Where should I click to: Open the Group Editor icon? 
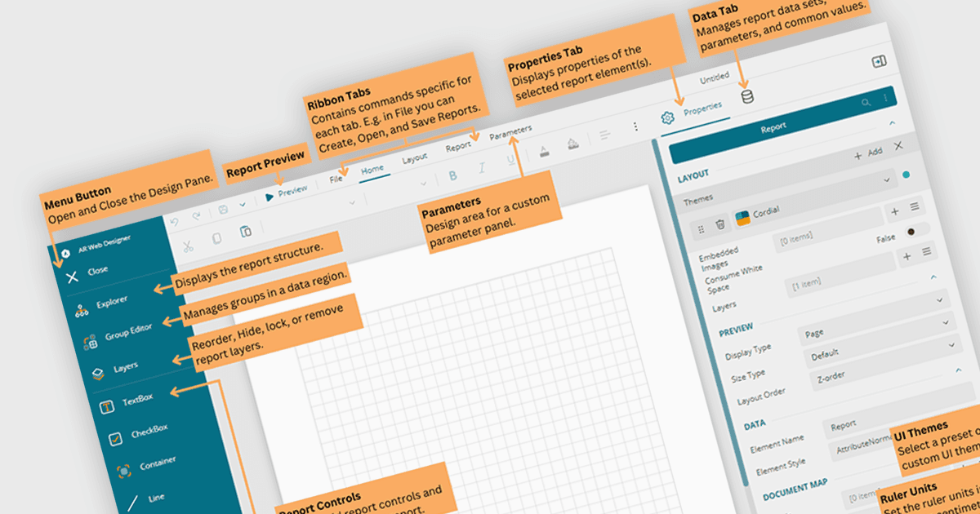pos(91,343)
